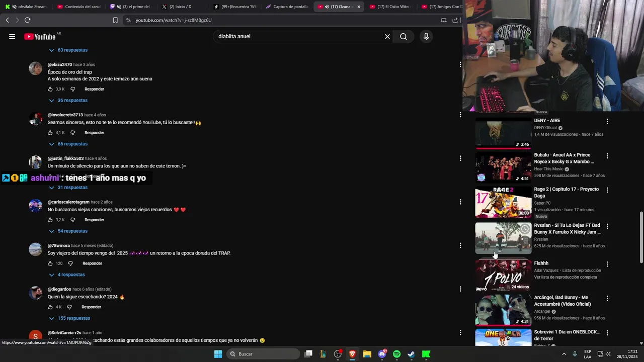The width and height of the screenshot is (644, 362).
Task: Like the comment by @ebizu2470
Action: (50, 89)
